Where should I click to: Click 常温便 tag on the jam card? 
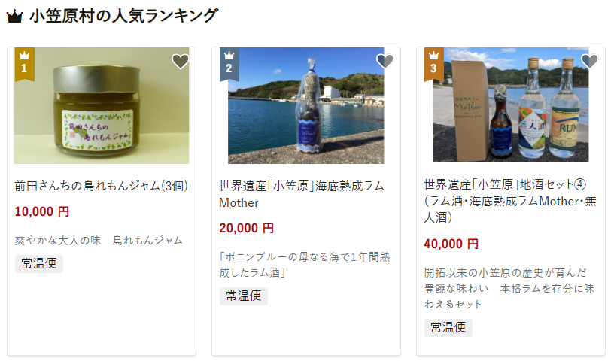point(39,264)
